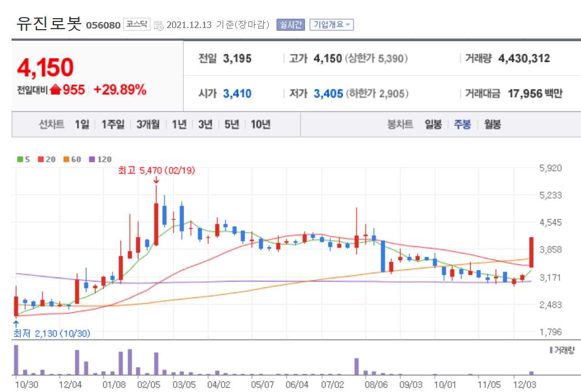Switch chart to 일봉 daily candles
The height and width of the screenshot is (392, 581).
coord(434,124)
